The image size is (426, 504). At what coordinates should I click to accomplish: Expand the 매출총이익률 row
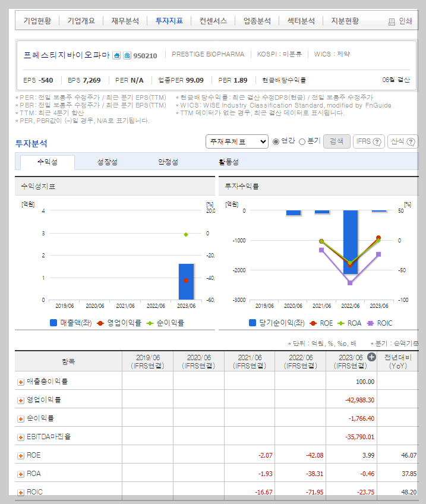[x=21, y=382]
